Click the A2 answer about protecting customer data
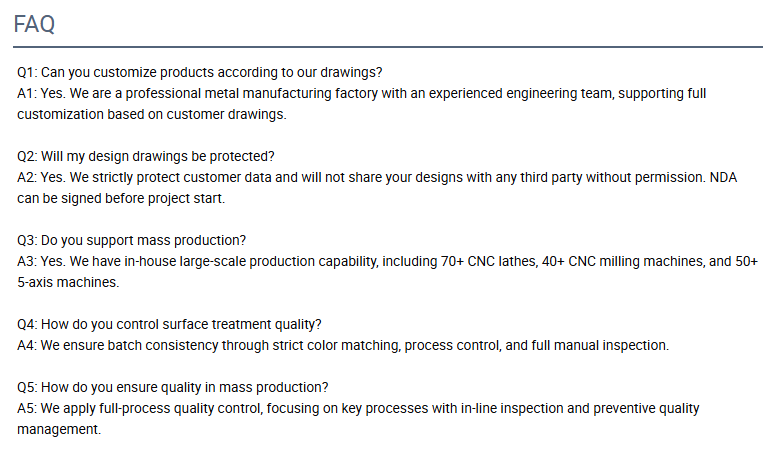 click(377, 188)
